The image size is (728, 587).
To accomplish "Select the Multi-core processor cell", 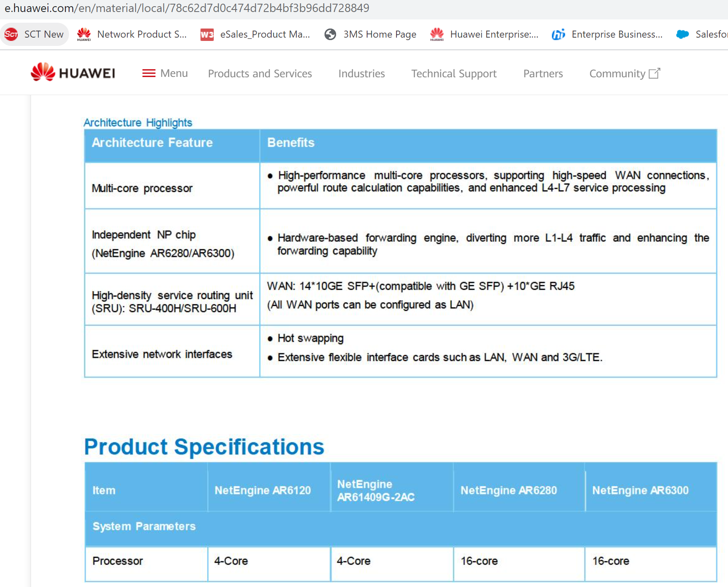I will click(x=172, y=186).
